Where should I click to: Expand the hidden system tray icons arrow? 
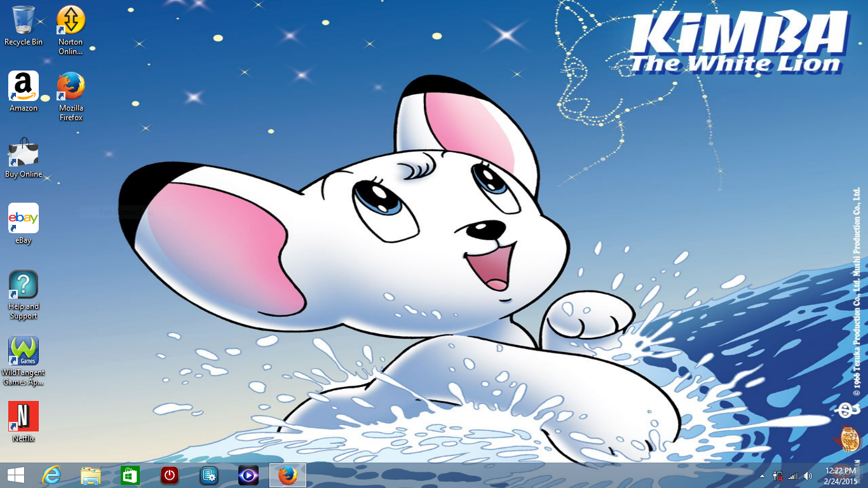tap(762, 476)
